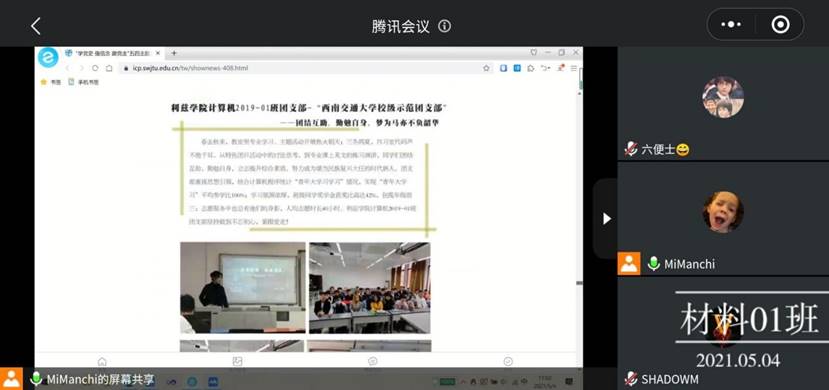Click orange user icon beside MiManchi name
Screen dimensions: 829x390
click(629, 263)
